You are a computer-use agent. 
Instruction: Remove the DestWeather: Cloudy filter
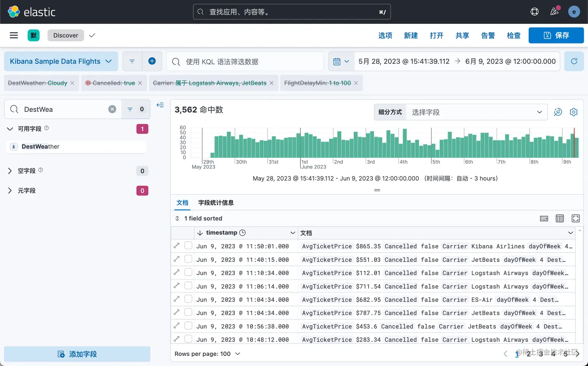(x=72, y=83)
